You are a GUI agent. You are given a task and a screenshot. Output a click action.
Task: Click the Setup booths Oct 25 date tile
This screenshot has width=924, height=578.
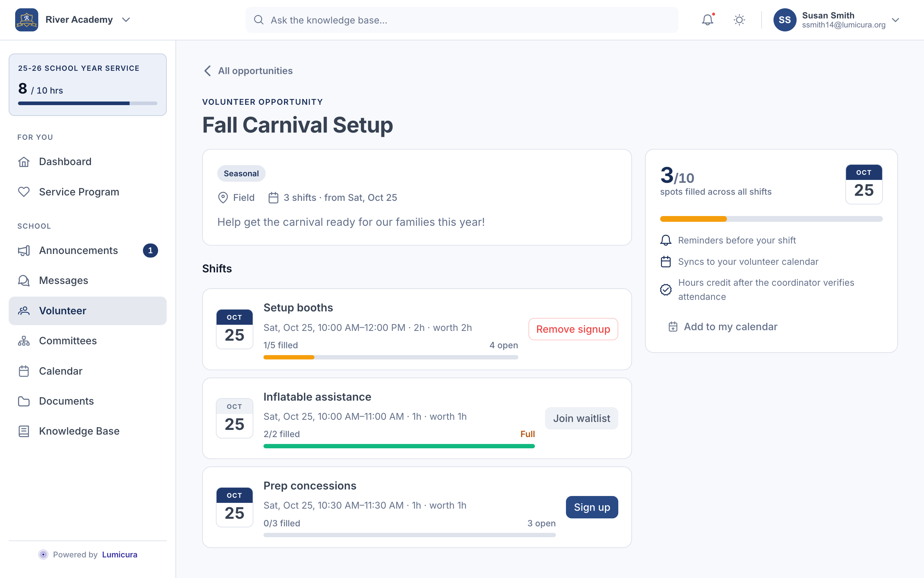tap(235, 329)
